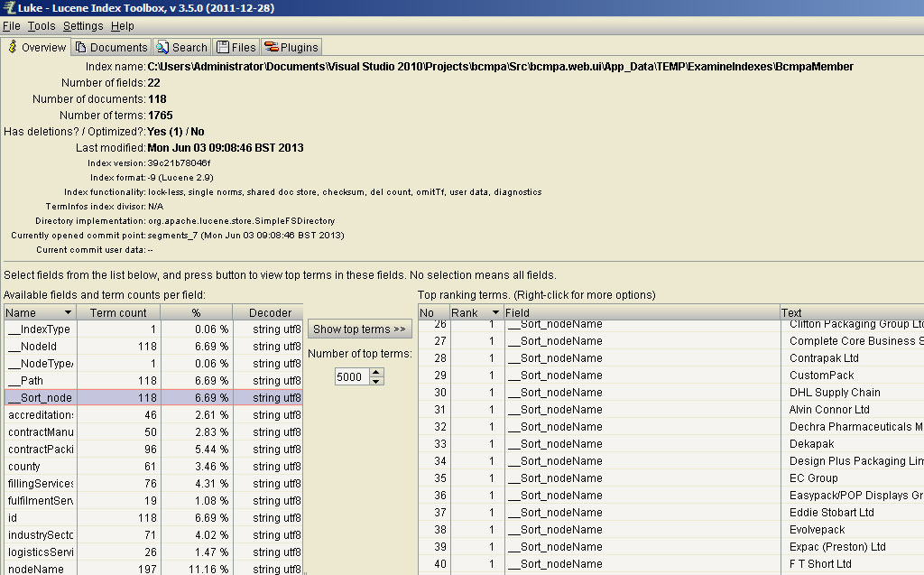Screen dimensions: 924x575
Task: Click the segments_7 commit point value
Action: [x=245, y=236]
